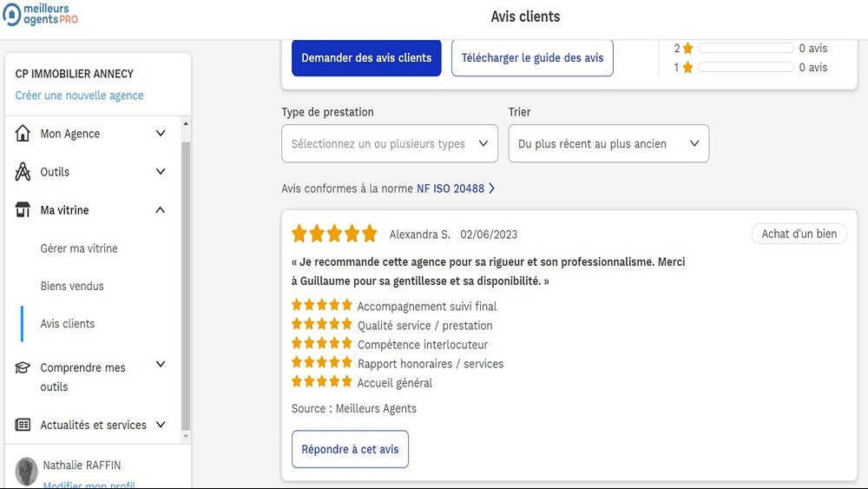Image resolution: width=868 pixels, height=489 pixels.
Task: Click the Mon Agence house icon
Action: tap(23, 134)
